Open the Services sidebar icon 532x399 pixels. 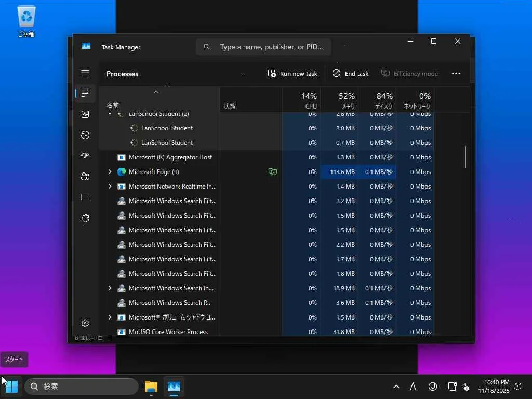click(85, 218)
